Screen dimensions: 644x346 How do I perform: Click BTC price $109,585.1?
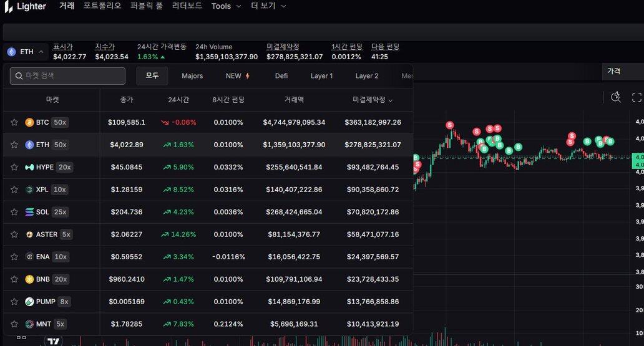point(127,122)
